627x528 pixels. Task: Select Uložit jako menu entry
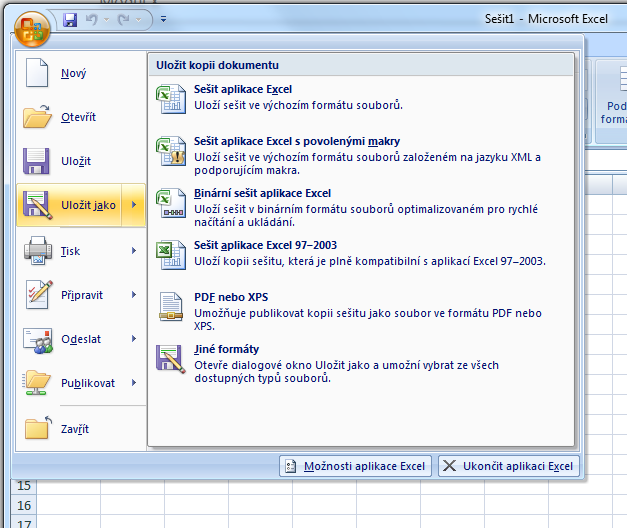[x=69, y=205]
